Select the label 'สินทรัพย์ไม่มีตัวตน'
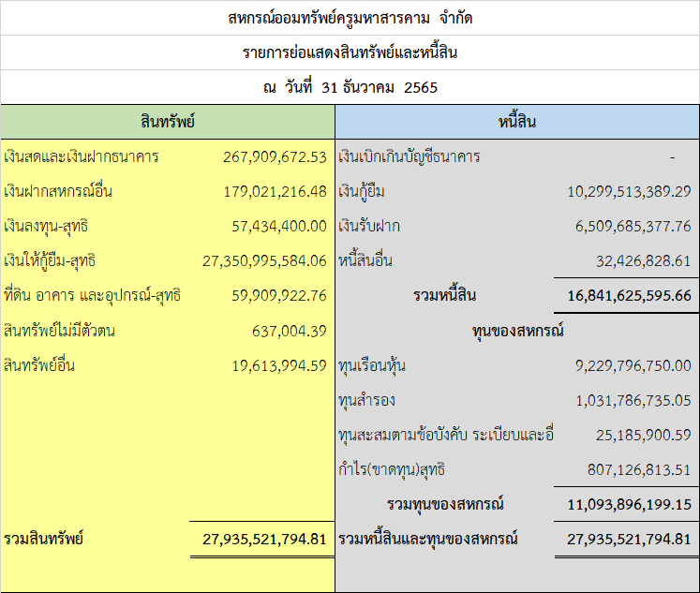Image resolution: width=700 pixels, height=593 pixels. click(x=59, y=331)
